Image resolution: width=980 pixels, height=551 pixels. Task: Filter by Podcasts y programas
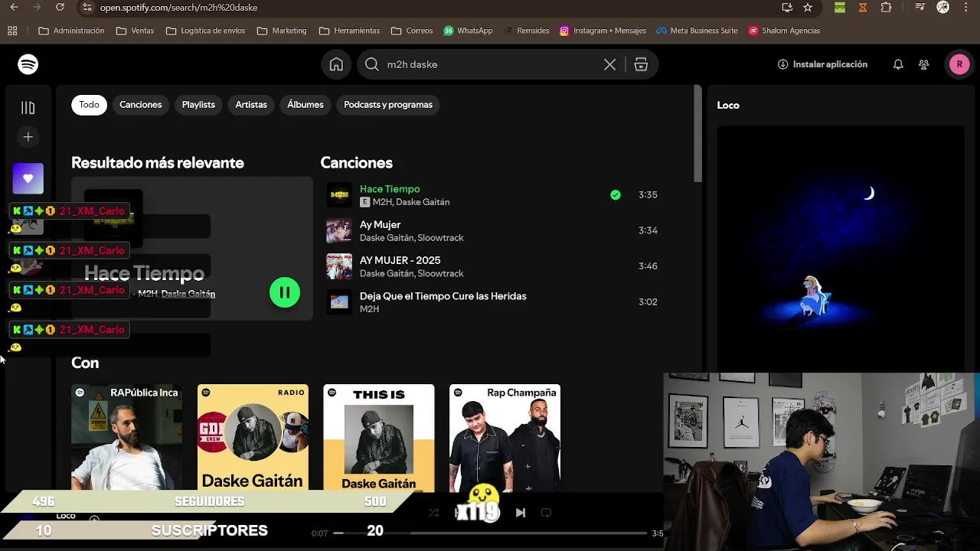(x=388, y=105)
